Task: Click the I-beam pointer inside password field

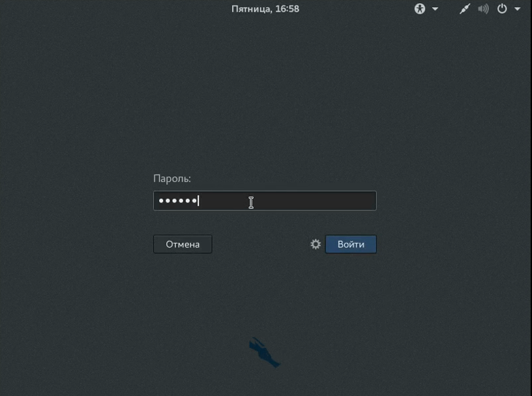Action: tap(251, 203)
